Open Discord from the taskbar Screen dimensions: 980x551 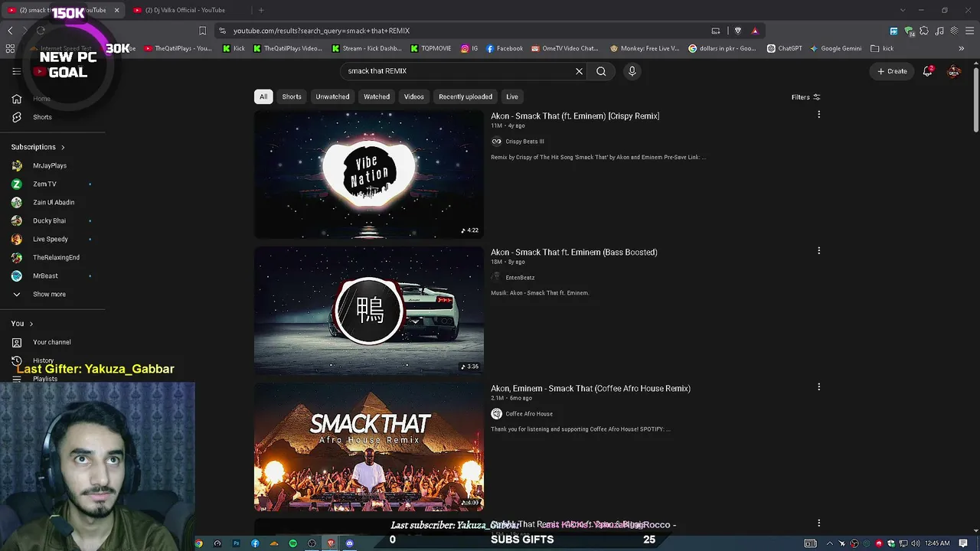pos(349,543)
